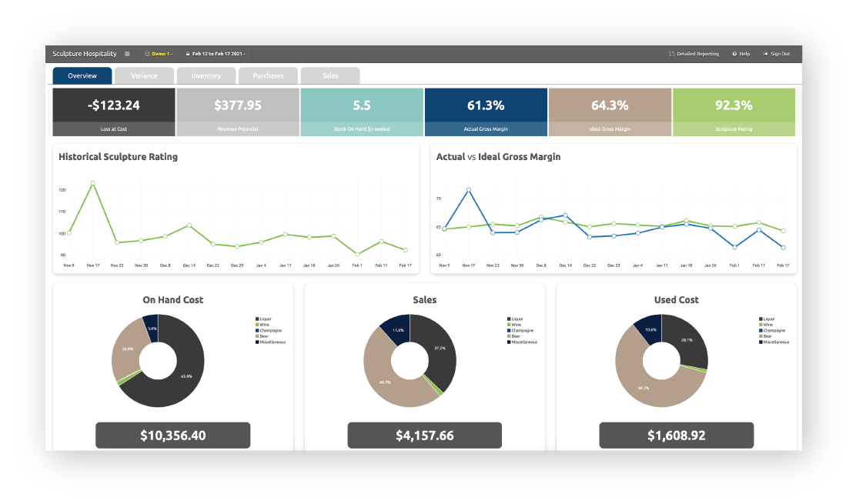Click the document icon next to Demo 1
The image size is (856, 504).
[x=148, y=54]
